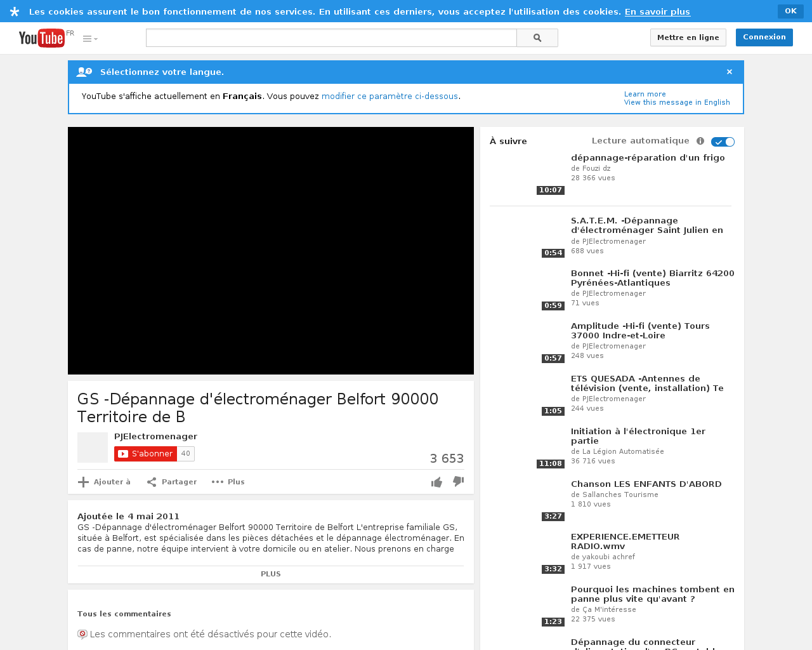Click the Connexion button
Viewport: 812px width, 650px height.
(x=764, y=37)
